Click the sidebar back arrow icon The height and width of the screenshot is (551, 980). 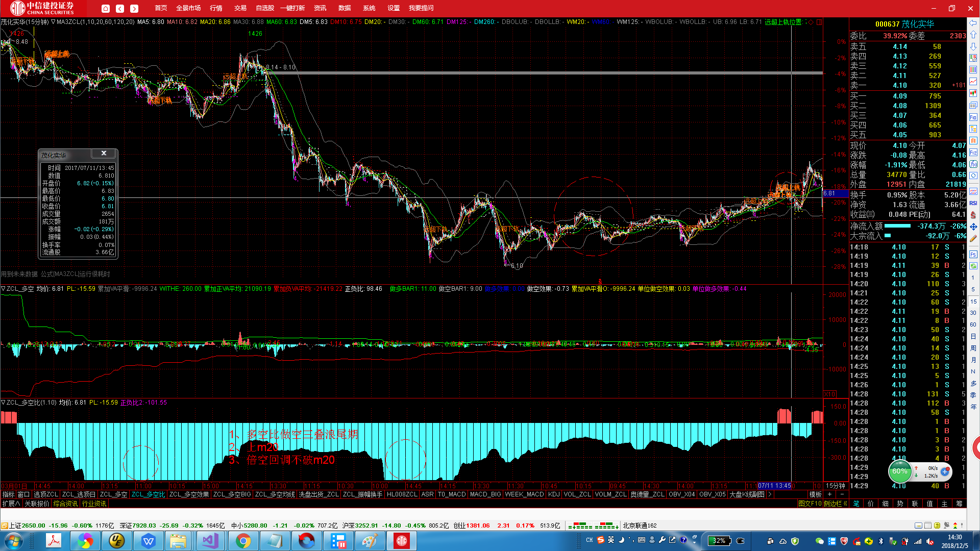(973, 22)
